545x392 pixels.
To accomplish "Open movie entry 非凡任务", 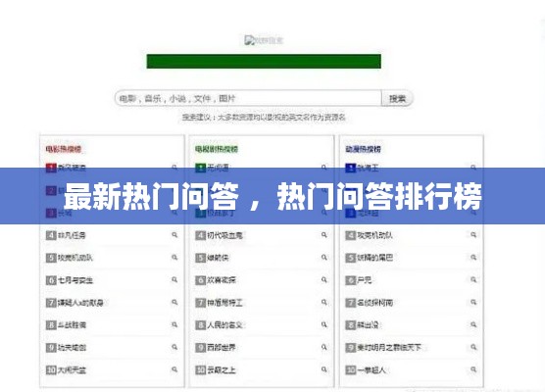I will click(72, 235).
